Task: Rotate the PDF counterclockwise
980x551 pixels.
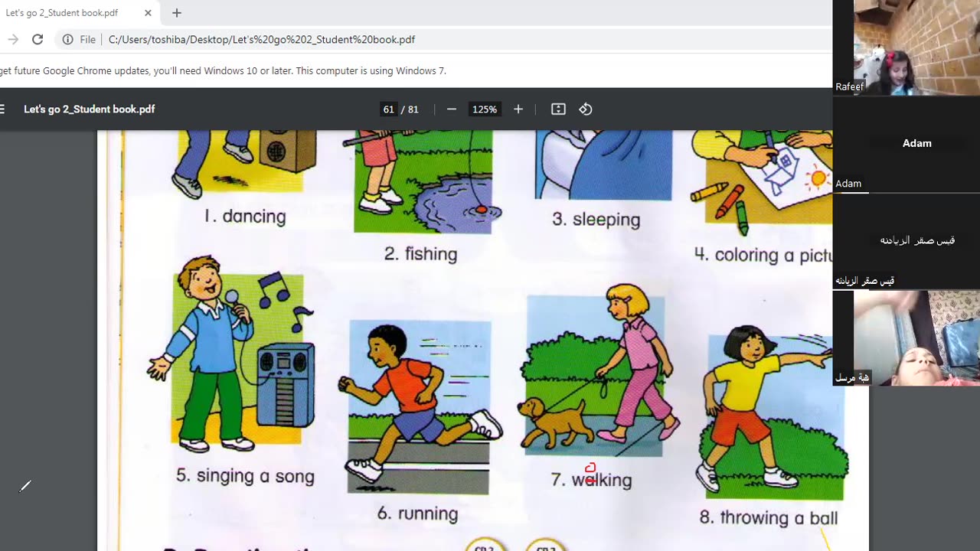Action: [586, 109]
